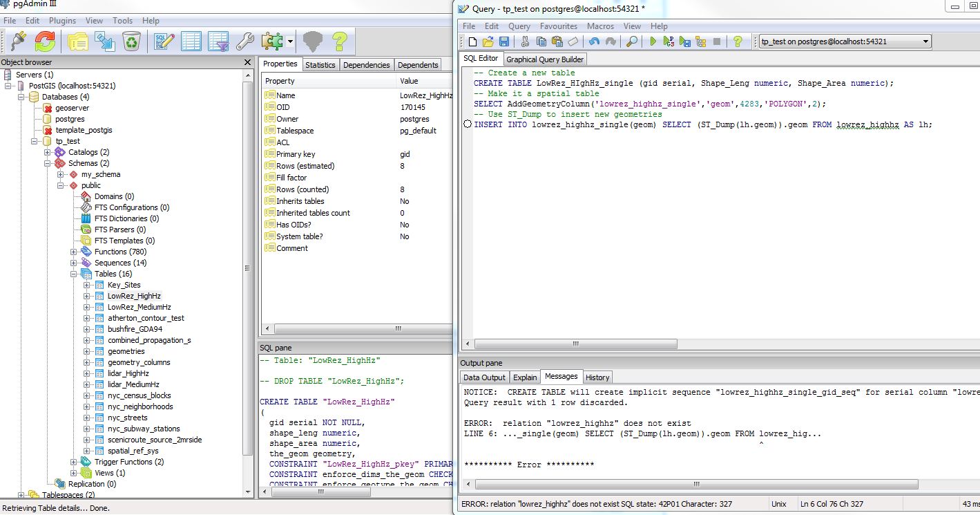
Task: Execute query with green play icon
Action: 653,41
